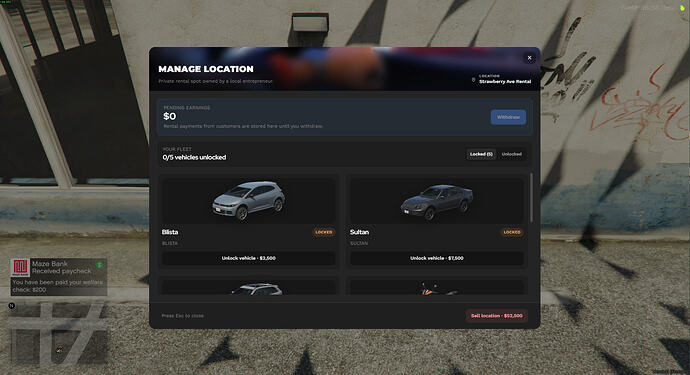Image resolution: width=690 pixels, height=375 pixels.
Task: Click the Maze Bank notification icon
Action: tap(20, 268)
